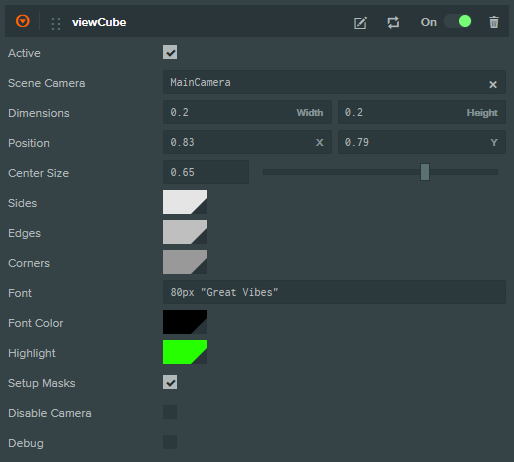Uncheck the Setup Masks checkbox
This screenshot has width=514, height=462.
coord(170,382)
